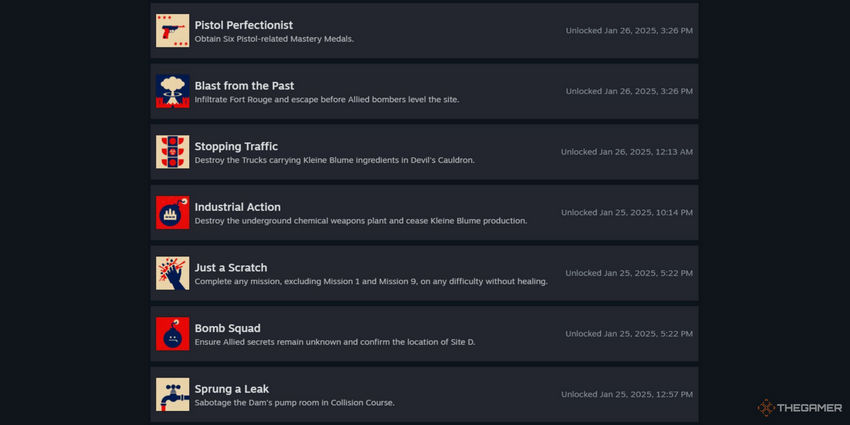Click the Industrial Action achievement title
Screen dimensions: 850x425
tap(237, 207)
